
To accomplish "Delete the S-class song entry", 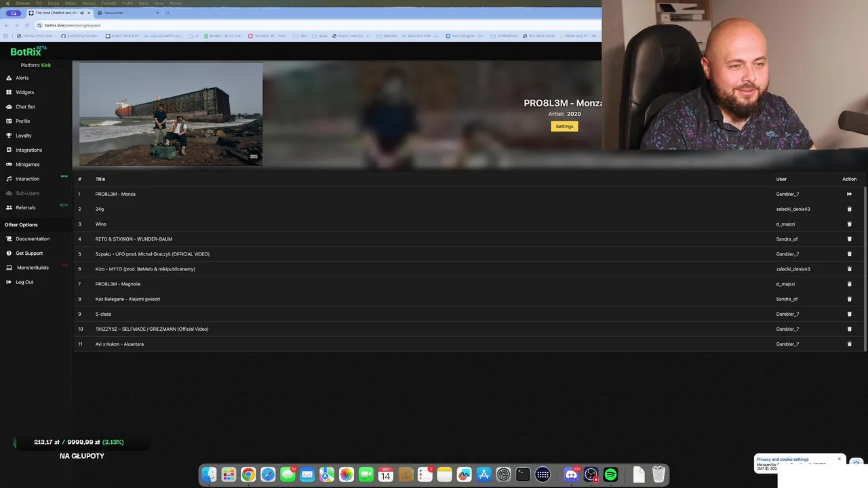I will click(x=849, y=314).
